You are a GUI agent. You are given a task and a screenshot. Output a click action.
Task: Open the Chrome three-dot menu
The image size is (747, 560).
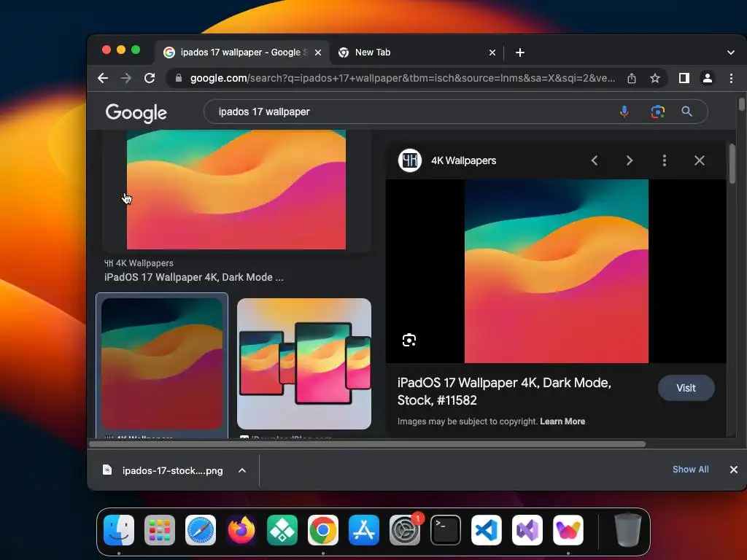pos(731,78)
